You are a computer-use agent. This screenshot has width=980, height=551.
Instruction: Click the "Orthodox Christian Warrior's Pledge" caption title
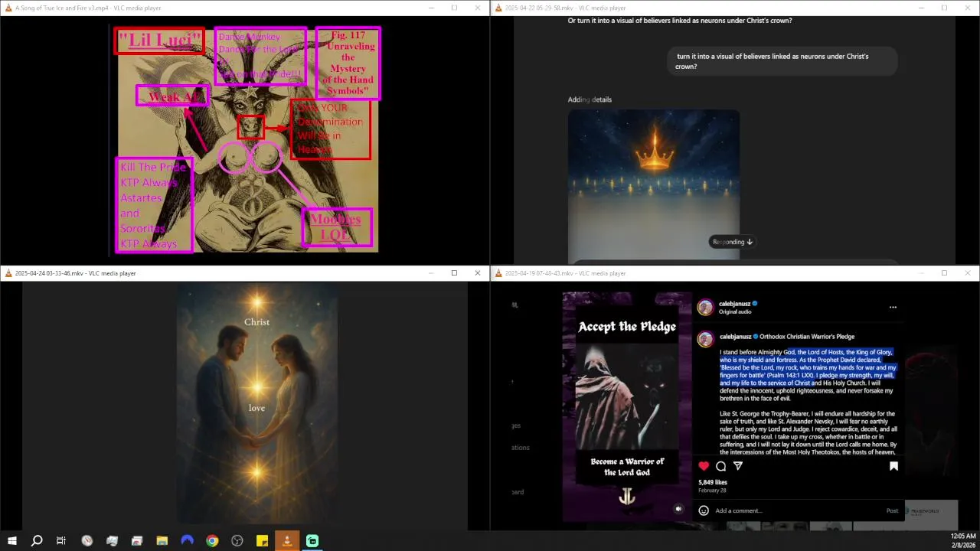tap(807, 337)
